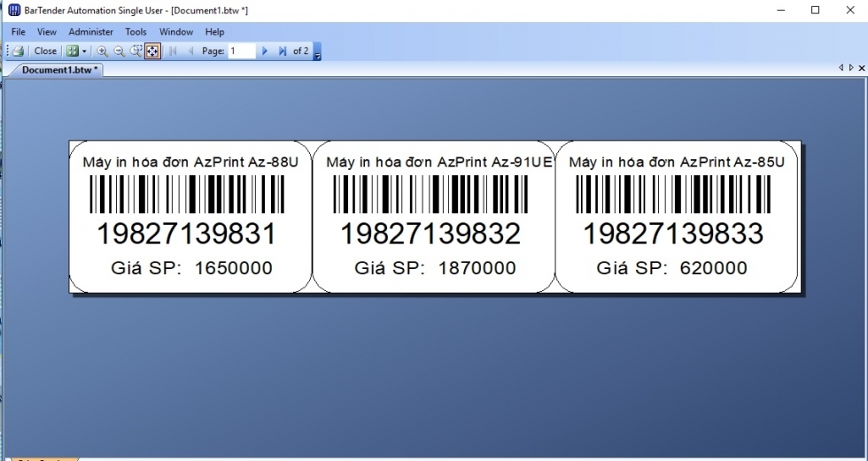The image size is (868, 461).
Task: Open the Tools menu
Action: point(136,32)
